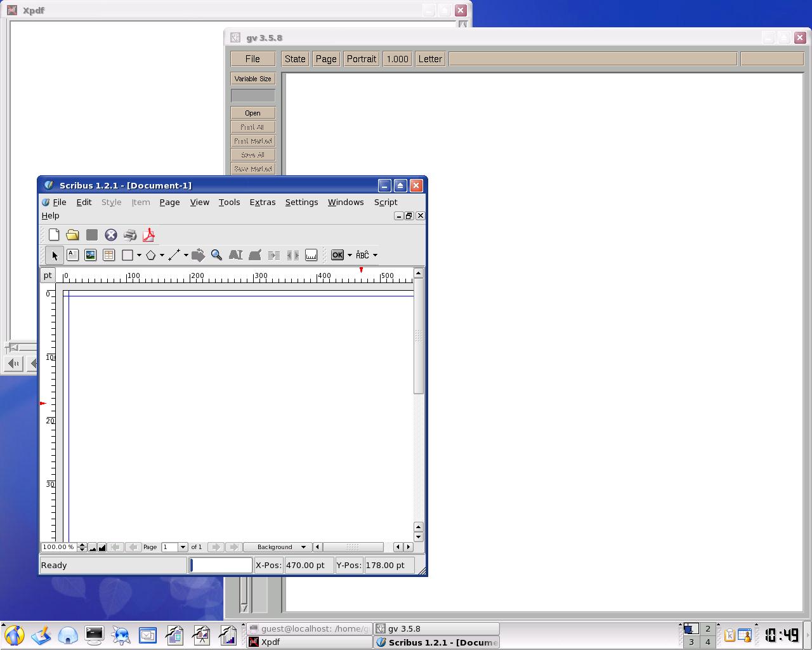This screenshot has height=650, width=812.
Task: Choose the Insert Picture frame tool
Action: 91,255
